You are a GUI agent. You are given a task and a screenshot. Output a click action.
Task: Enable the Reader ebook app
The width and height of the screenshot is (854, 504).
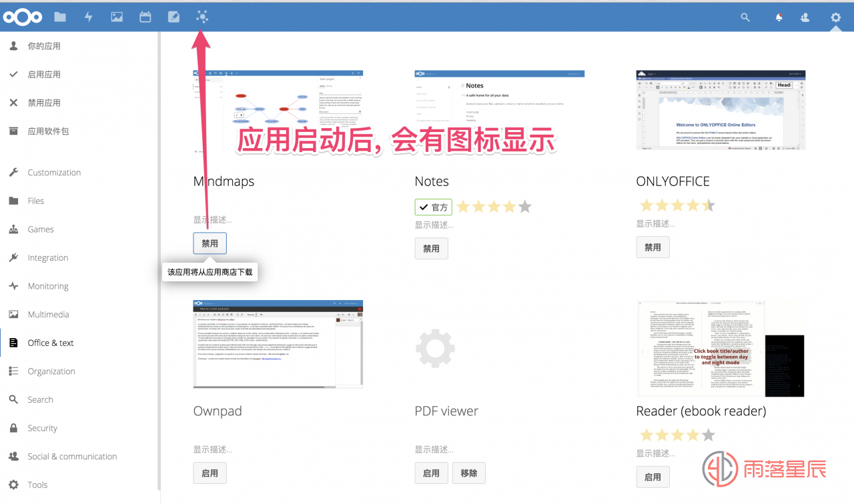[653, 477]
